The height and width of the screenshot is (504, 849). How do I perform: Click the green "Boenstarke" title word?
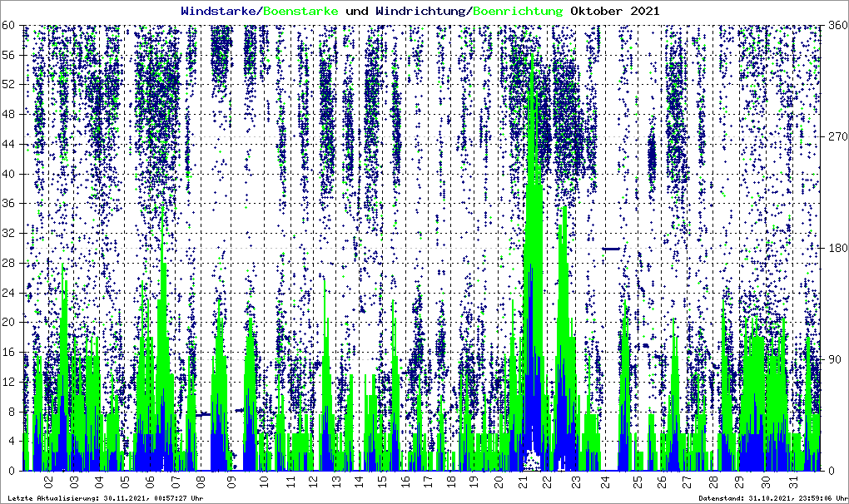pos(300,11)
